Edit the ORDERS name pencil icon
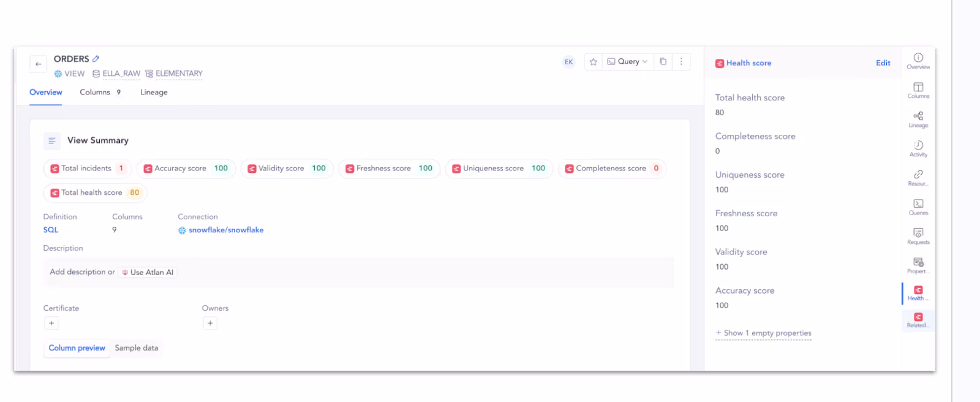Viewport: 980px width, 402px height. click(x=96, y=59)
